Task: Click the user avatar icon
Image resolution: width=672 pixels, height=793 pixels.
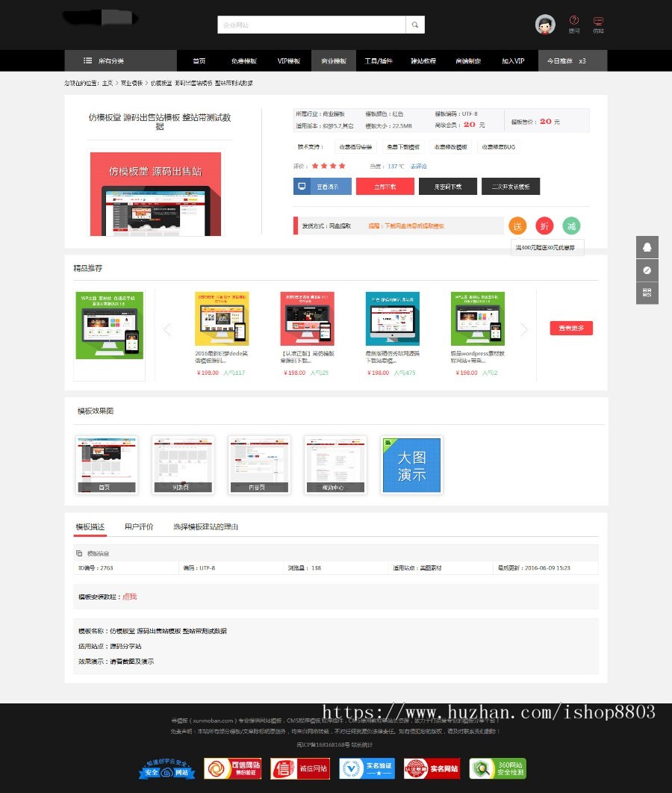Action: 545,25
